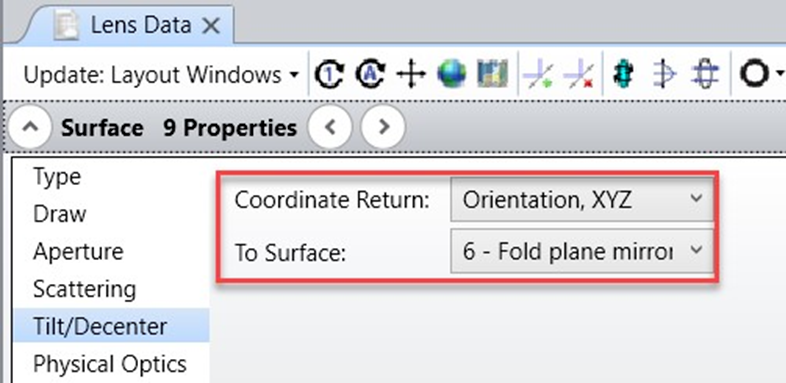Open the Physical Optics section
The height and width of the screenshot is (383, 786).
click(x=110, y=364)
